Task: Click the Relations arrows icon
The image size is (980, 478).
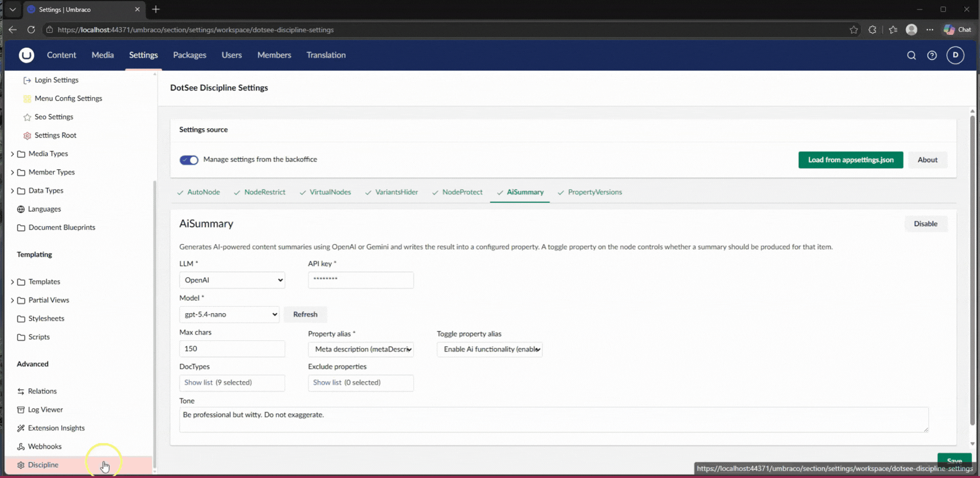Action: (21, 392)
